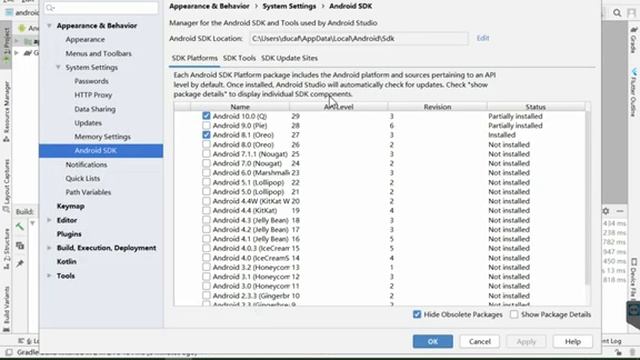The image size is (640, 360).
Task: Open Kotlin settings page
Action: pos(67,262)
